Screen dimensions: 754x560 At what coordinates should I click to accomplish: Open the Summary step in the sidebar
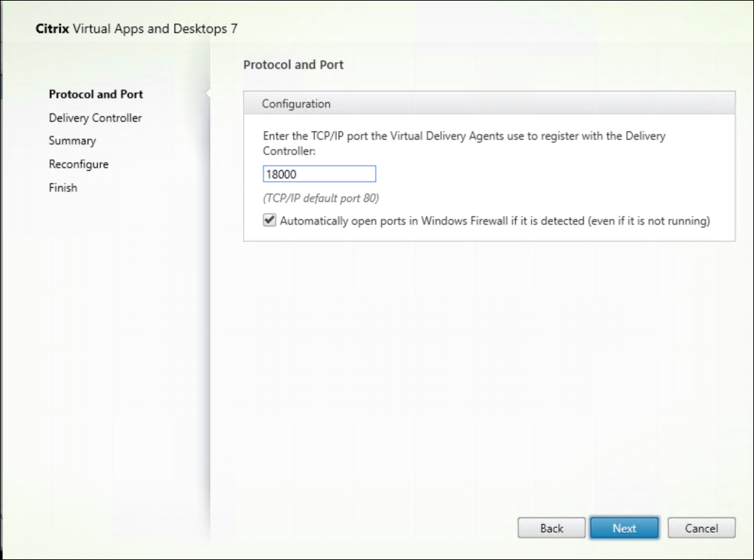coord(72,141)
